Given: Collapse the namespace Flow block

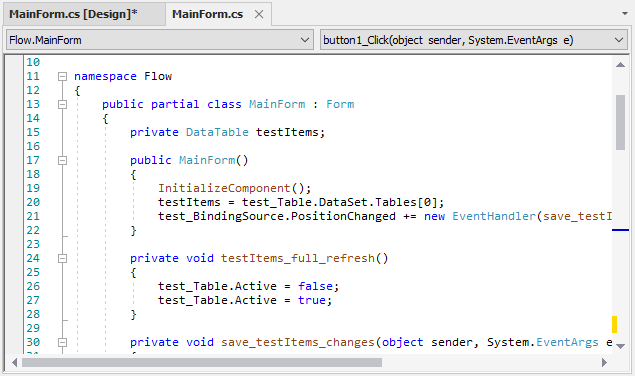Looking at the screenshot, I should (62, 76).
